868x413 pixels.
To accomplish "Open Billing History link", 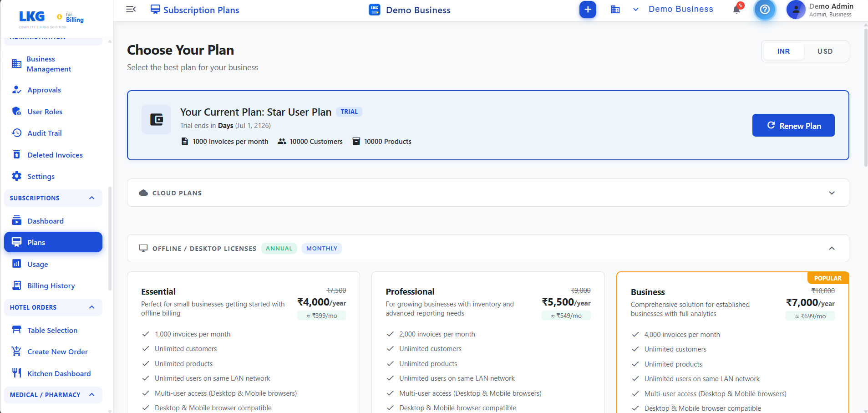I will [51, 286].
